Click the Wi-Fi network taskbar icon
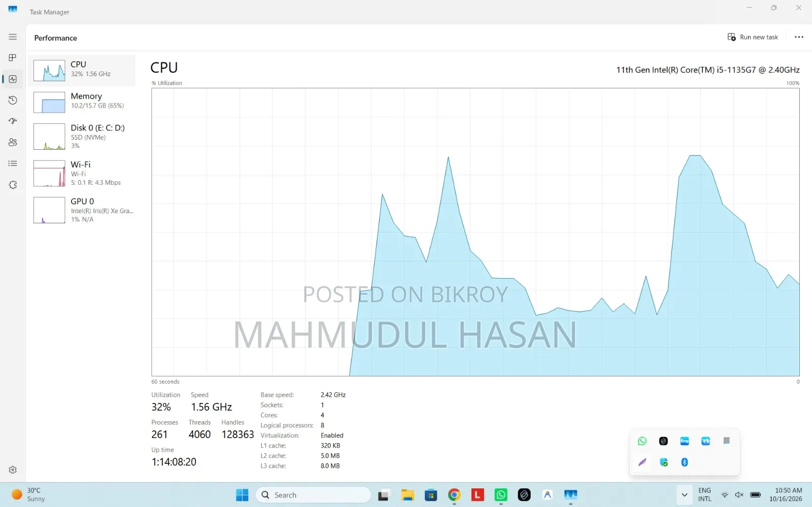The height and width of the screenshot is (507, 812). click(725, 495)
